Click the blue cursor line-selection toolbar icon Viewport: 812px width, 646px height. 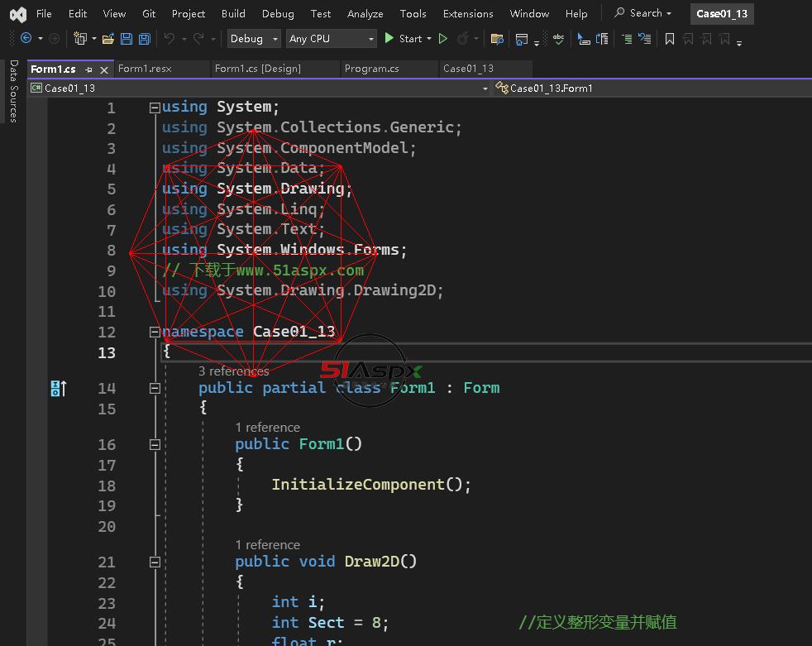[x=584, y=39]
